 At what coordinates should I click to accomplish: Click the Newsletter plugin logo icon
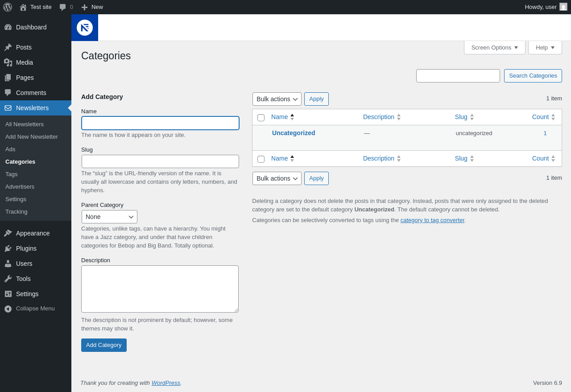pyautogui.click(x=85, y=28)
